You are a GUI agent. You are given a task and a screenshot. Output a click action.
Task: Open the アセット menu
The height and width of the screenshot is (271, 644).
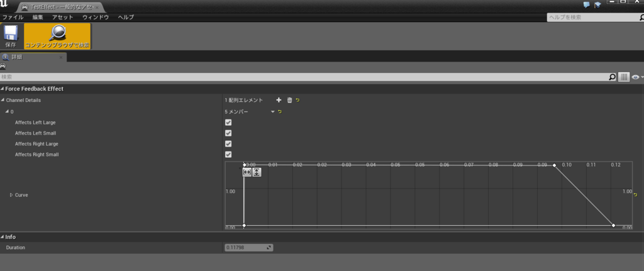(x=62, y=17)
